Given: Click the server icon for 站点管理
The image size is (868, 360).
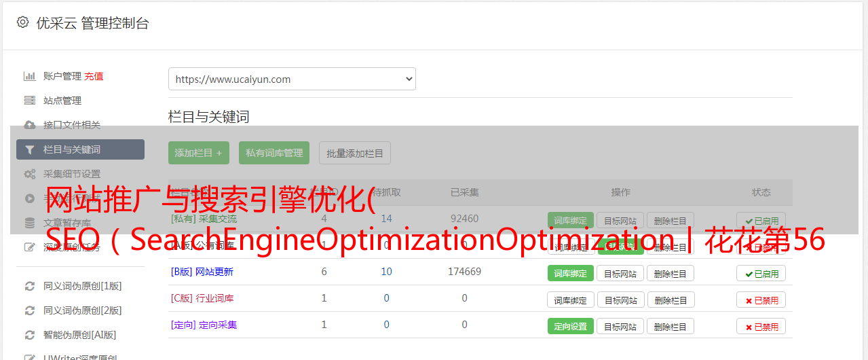Looking at the screenshot, I should (x=29, y=101).
